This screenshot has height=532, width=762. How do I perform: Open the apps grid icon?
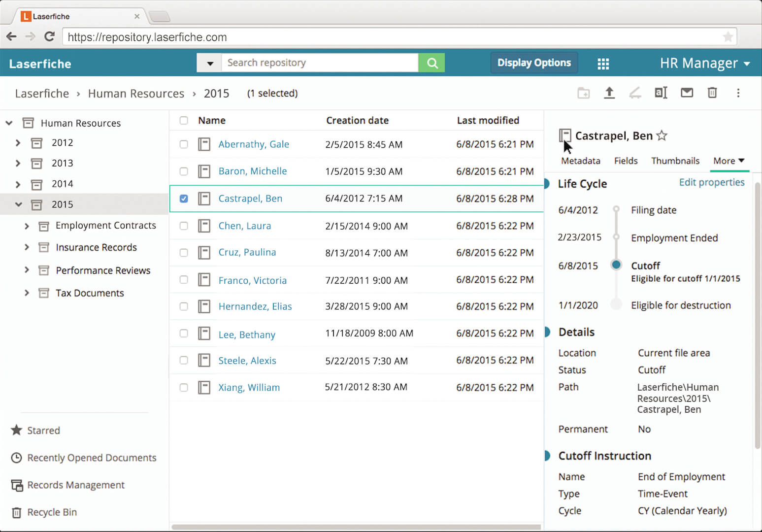(x=603, y=64)
